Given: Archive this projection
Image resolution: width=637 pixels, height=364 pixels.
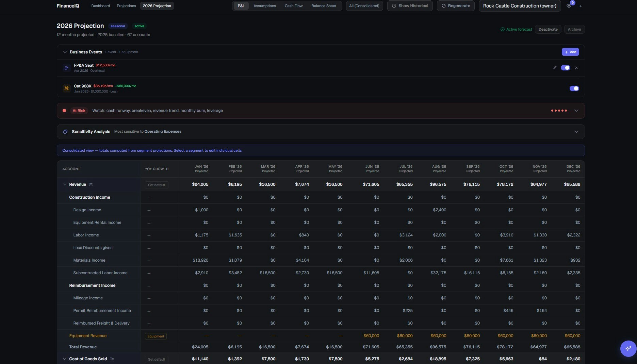Looking at the screenshot, I should pyautogui.click(x=574, y=29).
